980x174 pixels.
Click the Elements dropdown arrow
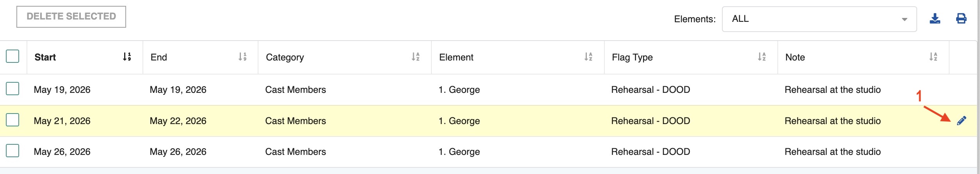click(x=904, y=20)
